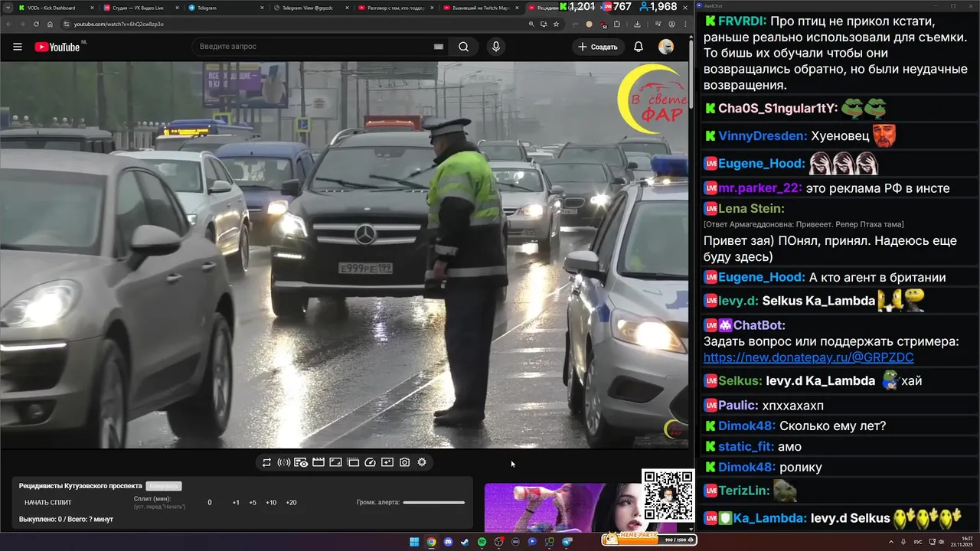Click the aspect ratio toolbar icon
Viewport: 980px width, 551px height.
335,462
